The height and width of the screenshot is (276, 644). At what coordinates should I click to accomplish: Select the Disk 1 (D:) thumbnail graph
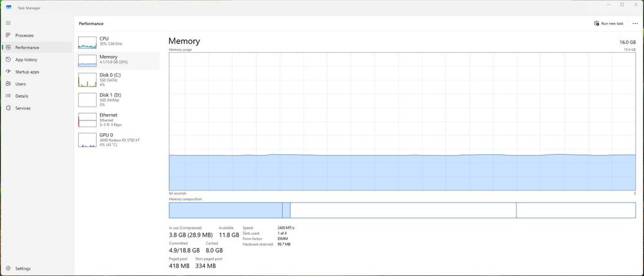(87, 100)
